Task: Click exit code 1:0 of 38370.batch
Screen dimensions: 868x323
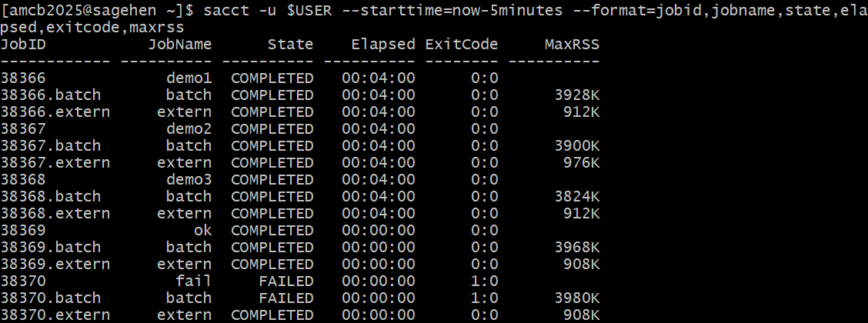Action: (484, 298)
